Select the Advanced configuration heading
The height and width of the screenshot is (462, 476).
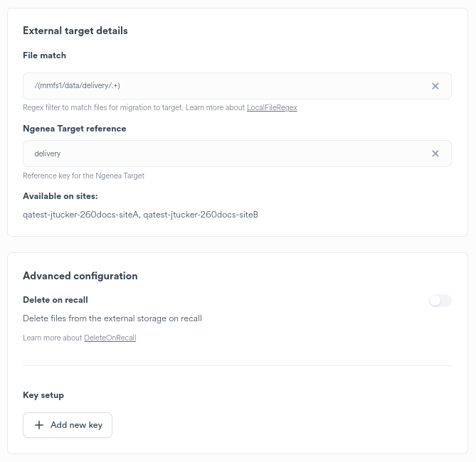80,276
